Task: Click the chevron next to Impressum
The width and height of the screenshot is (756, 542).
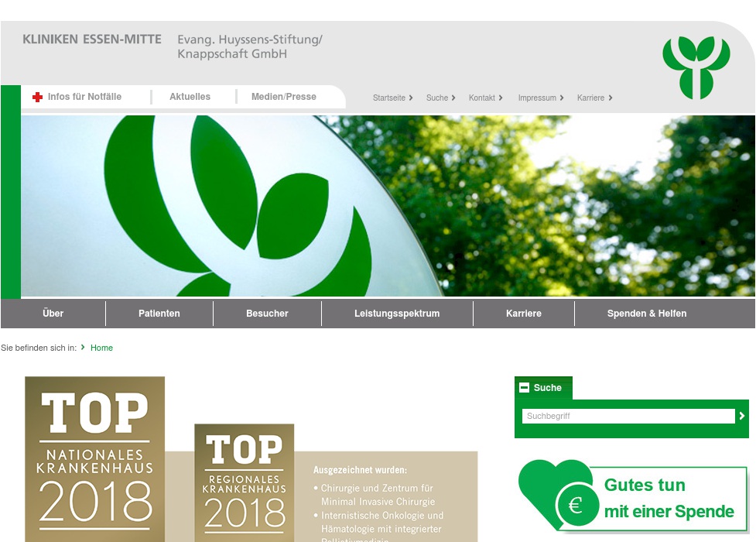Action: tap(562, 98)
